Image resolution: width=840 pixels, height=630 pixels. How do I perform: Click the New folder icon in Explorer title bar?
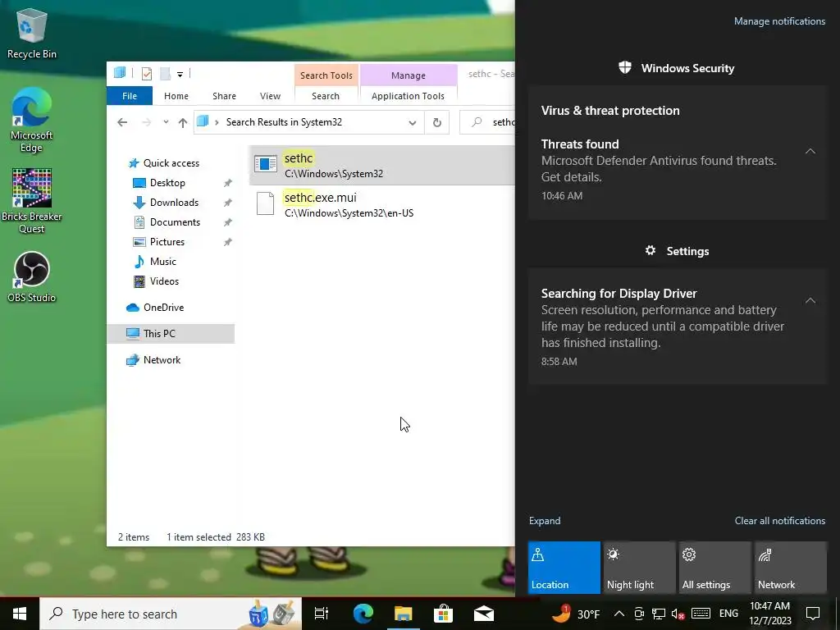point(165,74)
